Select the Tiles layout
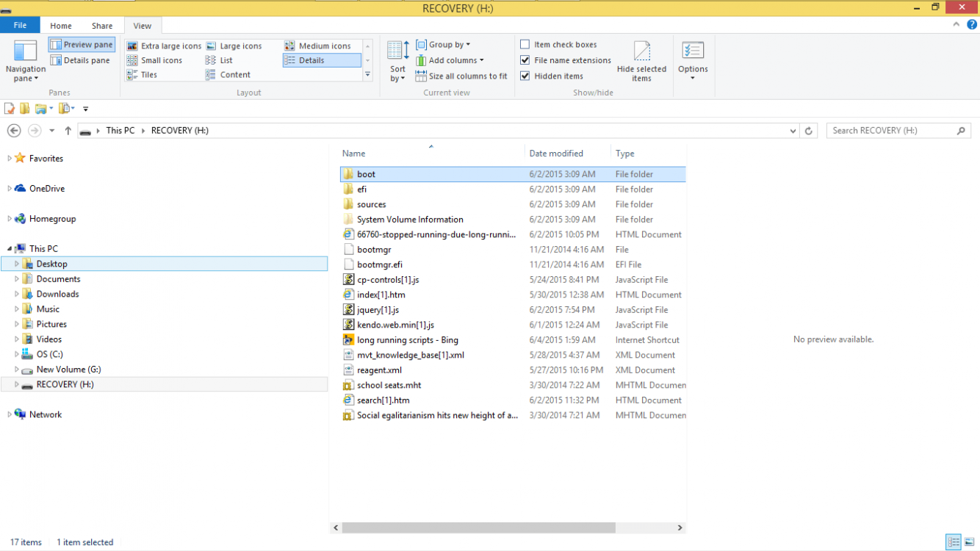This screenshot has height=551, width=980. (x=143, y=74)
